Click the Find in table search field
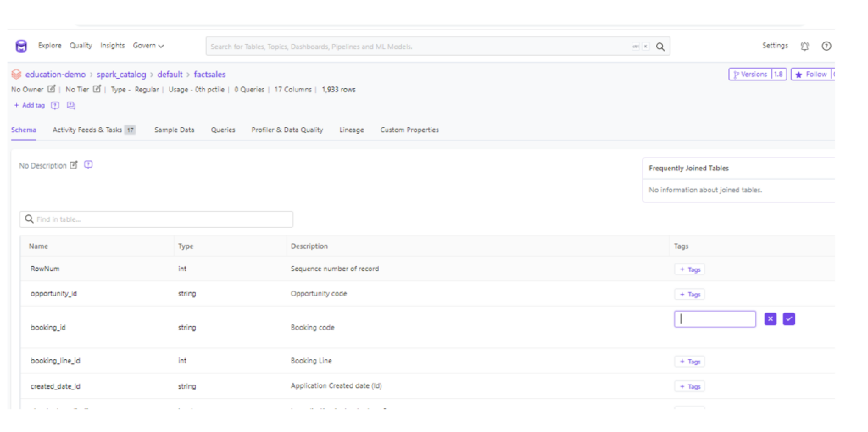868x432 pixels. pos(157,219)
